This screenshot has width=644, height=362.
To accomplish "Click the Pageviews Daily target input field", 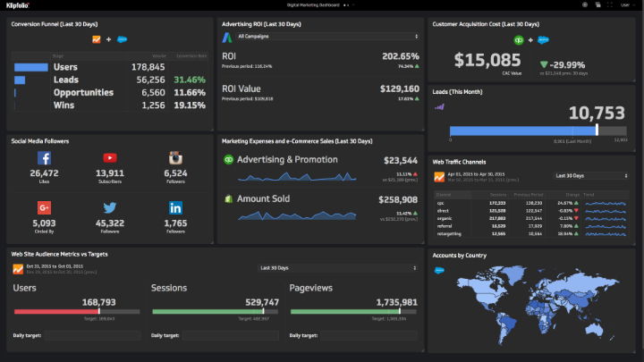I will pyautogui.click(x=369, y=336).
